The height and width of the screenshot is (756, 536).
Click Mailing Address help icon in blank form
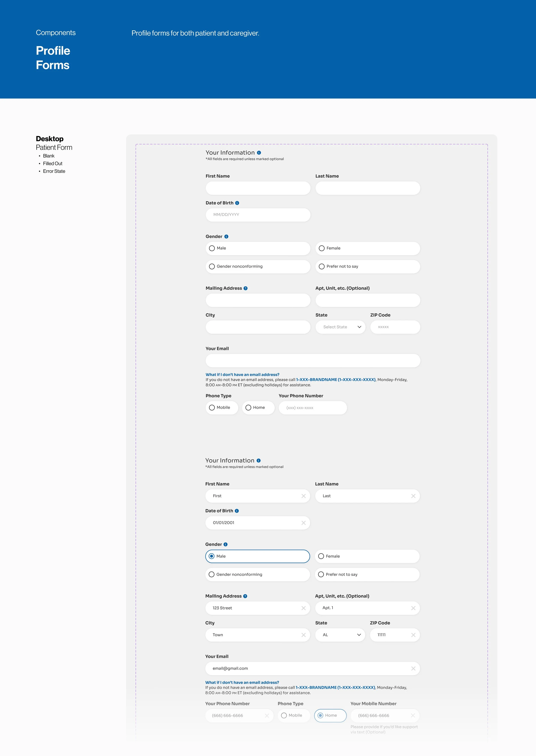[x=245, y=288]
